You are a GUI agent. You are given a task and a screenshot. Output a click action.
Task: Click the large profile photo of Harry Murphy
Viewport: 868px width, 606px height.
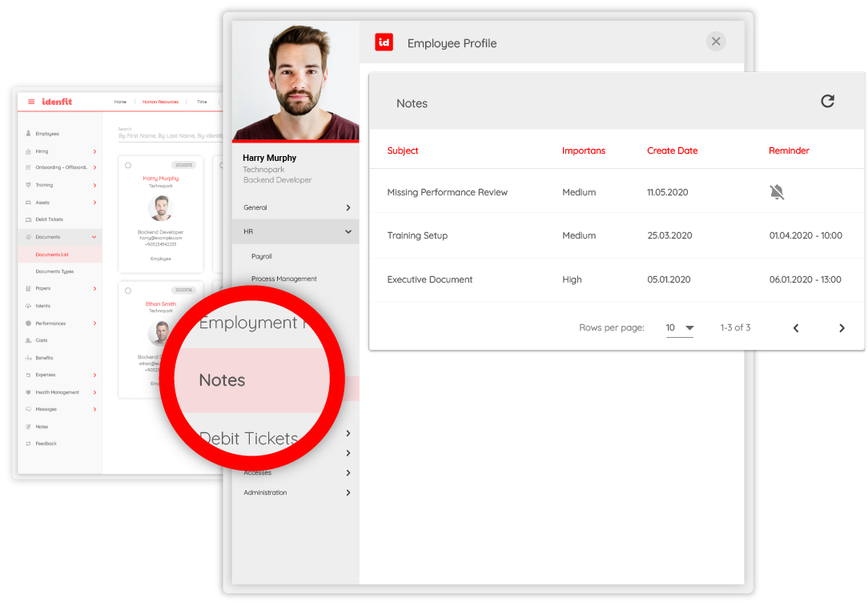click(295, 81)
